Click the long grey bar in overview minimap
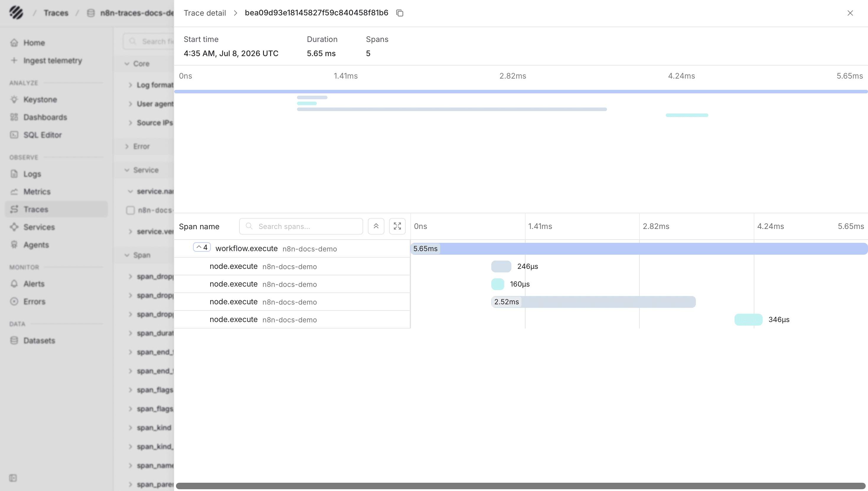 click(452, 109)
